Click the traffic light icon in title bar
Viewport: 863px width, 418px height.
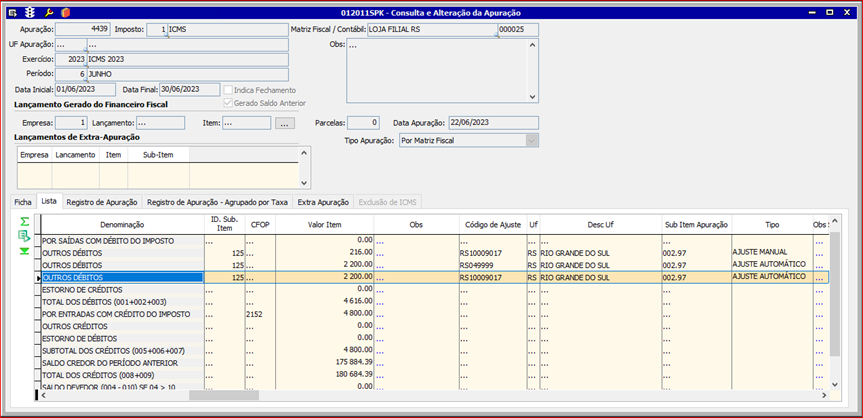pyautogui.click(x=30, y=12)
